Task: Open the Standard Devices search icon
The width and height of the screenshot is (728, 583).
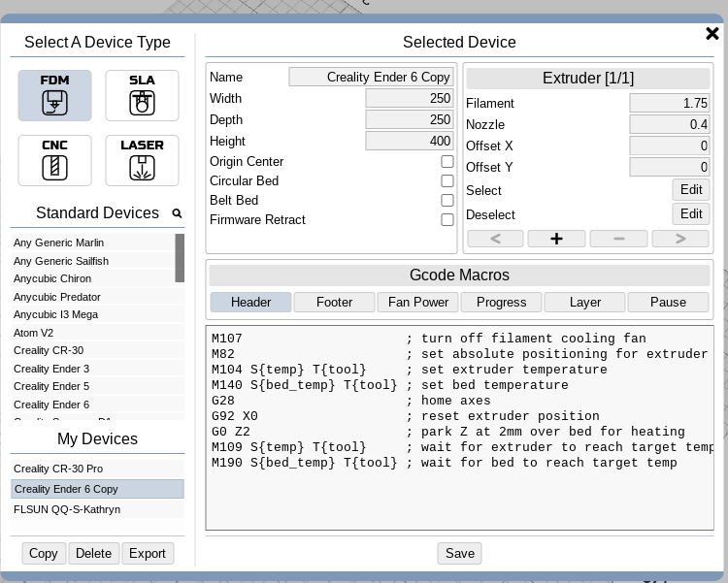Action: pyautogui.click(x=177, y=213)
